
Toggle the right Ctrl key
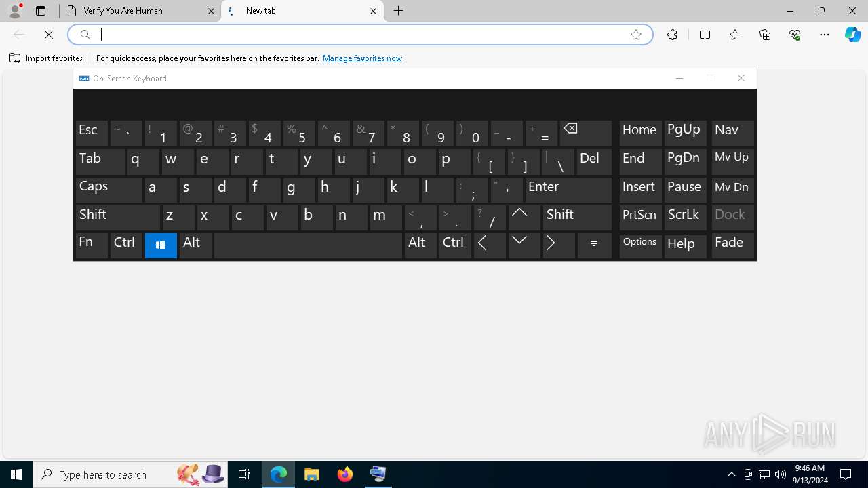(455, 245)
